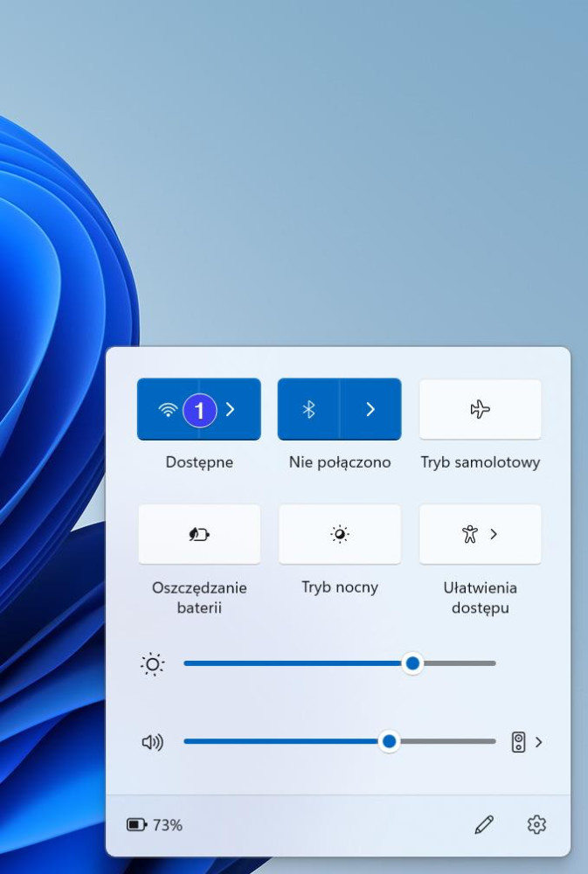The image size is (588, 874).
Task: Click the sun brightness icon
Action: [x=152, y=664]
